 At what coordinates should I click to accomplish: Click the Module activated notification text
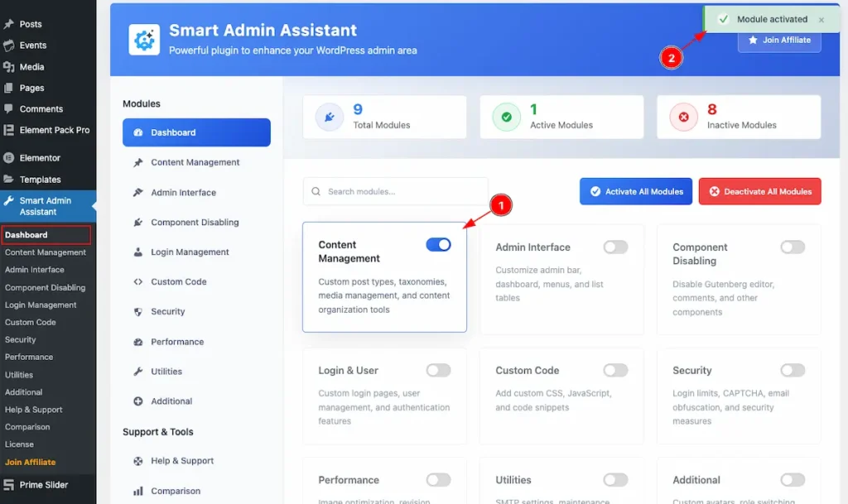[772, 19]
